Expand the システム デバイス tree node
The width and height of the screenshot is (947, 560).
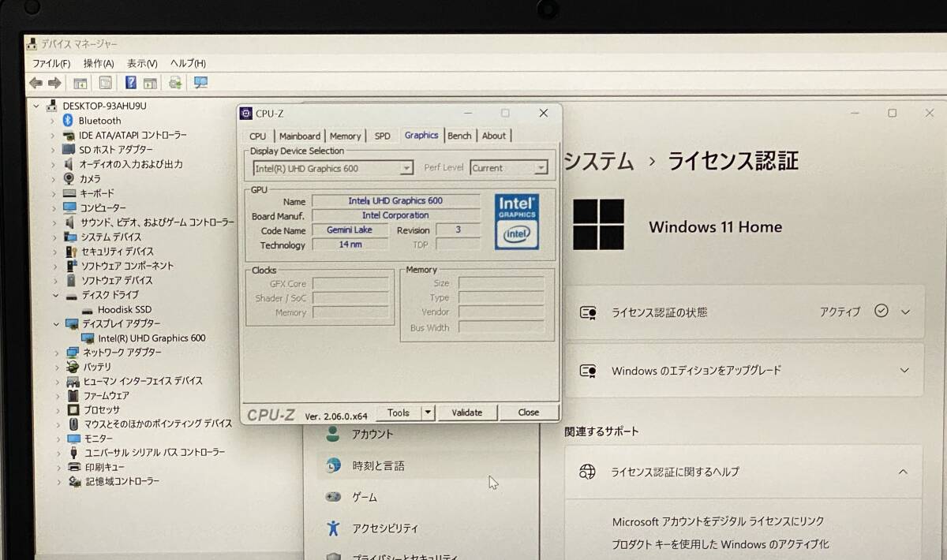(x=54, y=237)
